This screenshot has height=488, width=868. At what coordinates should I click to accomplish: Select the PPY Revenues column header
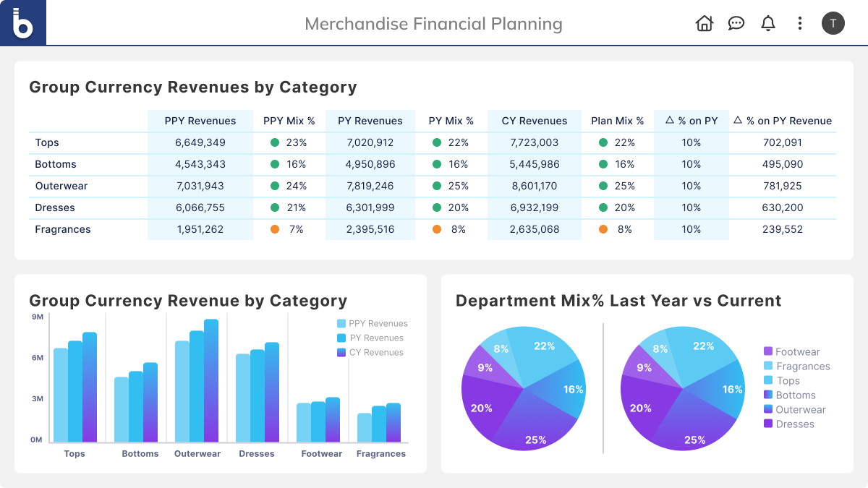click(x=200, y=121)
